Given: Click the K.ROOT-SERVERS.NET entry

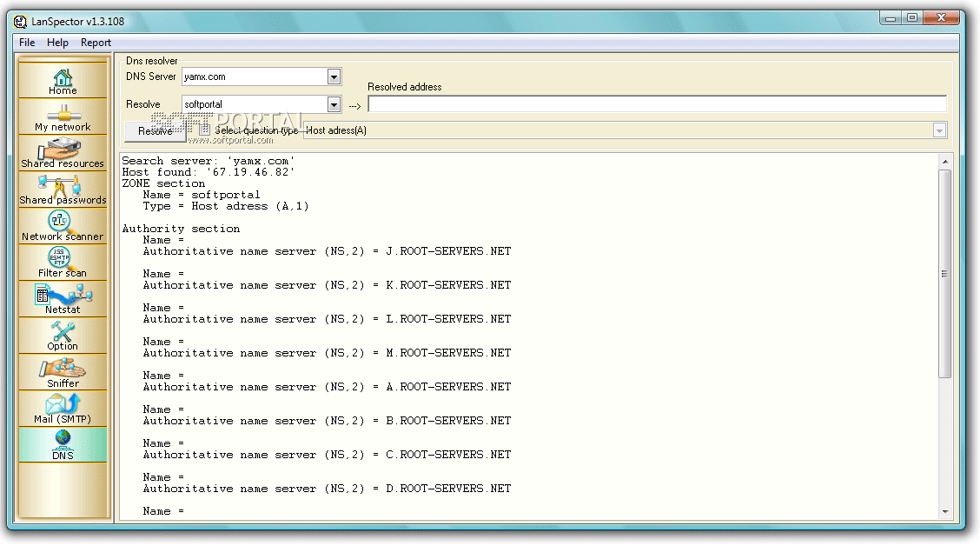Looking at the screenshot, I should tap(327, 284).
